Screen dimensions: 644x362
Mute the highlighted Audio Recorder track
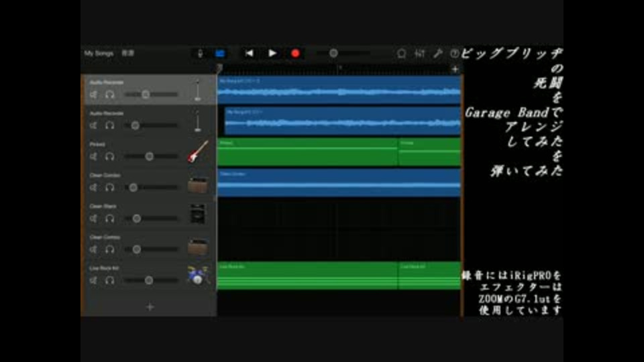point(94,95)
